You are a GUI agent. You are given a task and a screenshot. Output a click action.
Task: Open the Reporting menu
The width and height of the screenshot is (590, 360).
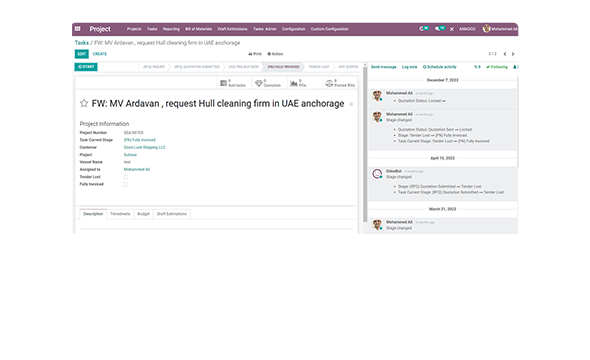171,29
